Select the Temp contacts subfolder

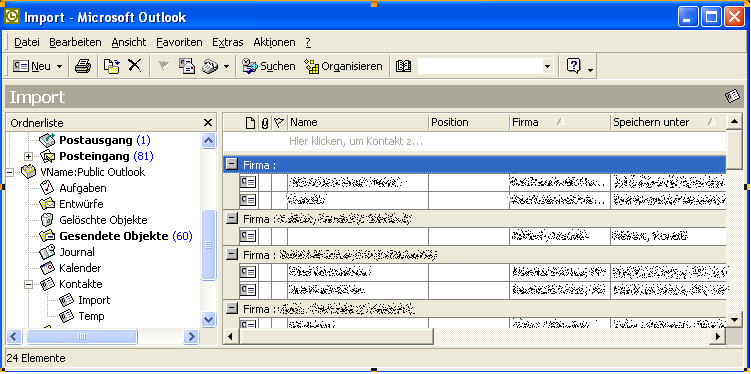click(91, 316)
